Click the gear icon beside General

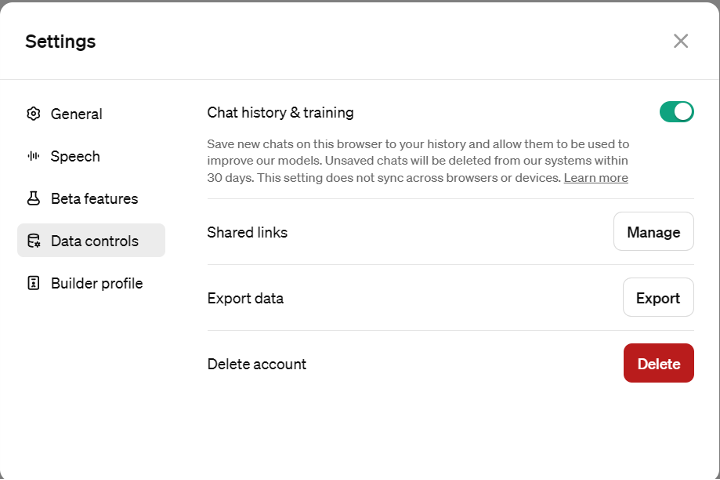pos(33,114)
